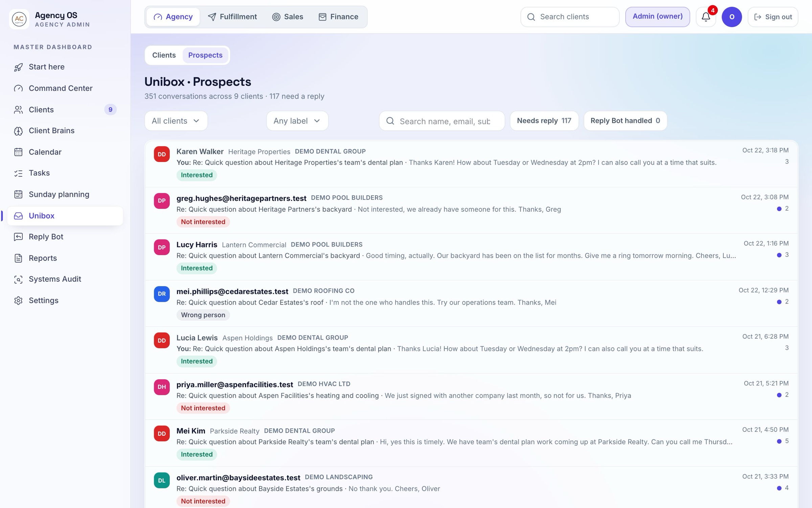Image resolution: width=812 pixels, height=508 pixels.
Task: Open greg.hughes@heritagepartners.test conversation
Action: [471, 210]
